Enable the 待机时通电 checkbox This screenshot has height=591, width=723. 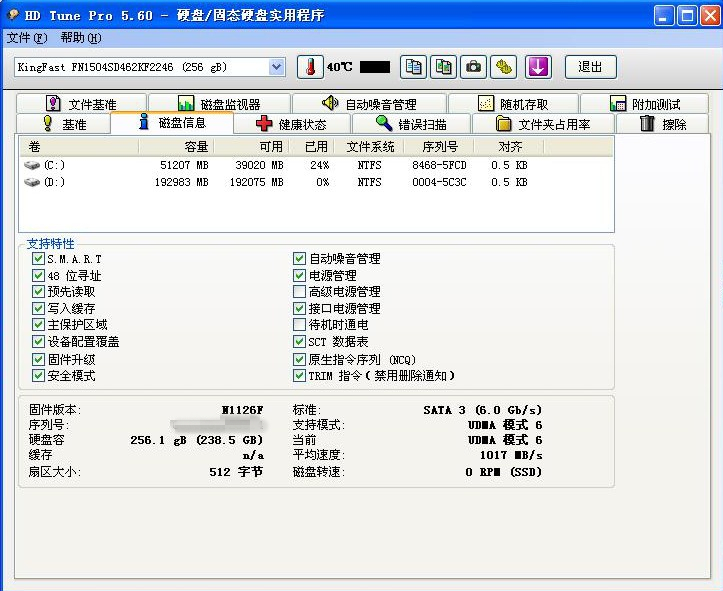point(299,325)
